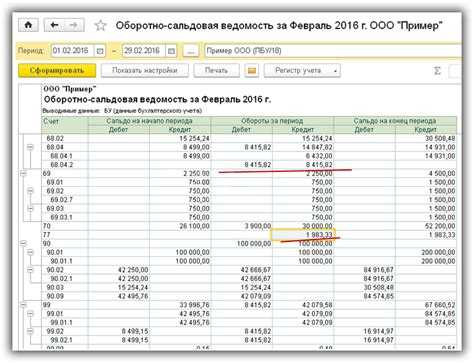Click the sigma sum icon
This screenshot has height=363, width=474.
pyautogui.click(x=437, y=71)
